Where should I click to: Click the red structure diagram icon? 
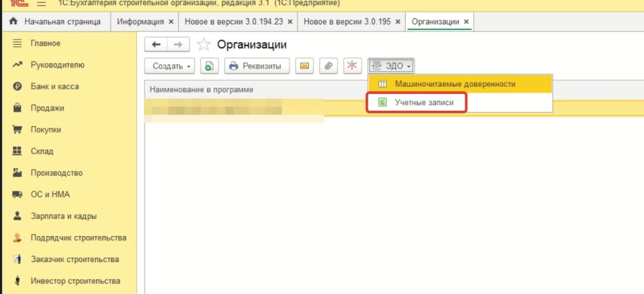coord(352,65)
